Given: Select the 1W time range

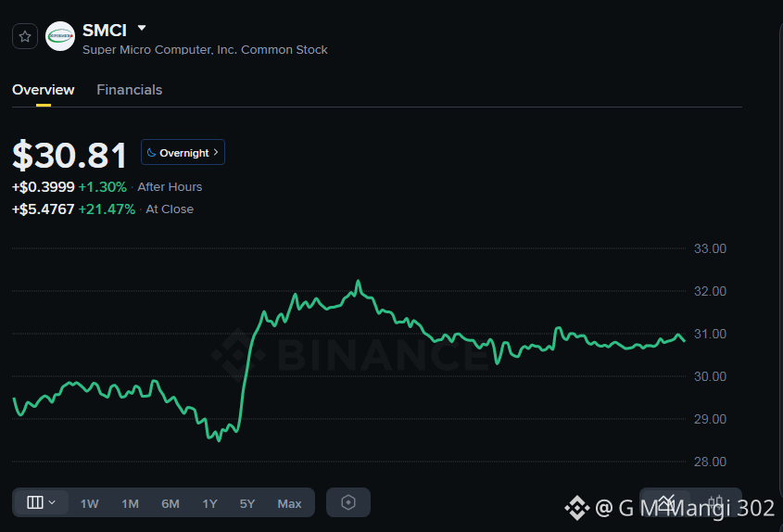Looking at the screenshot, I should [x=89, y=503].
